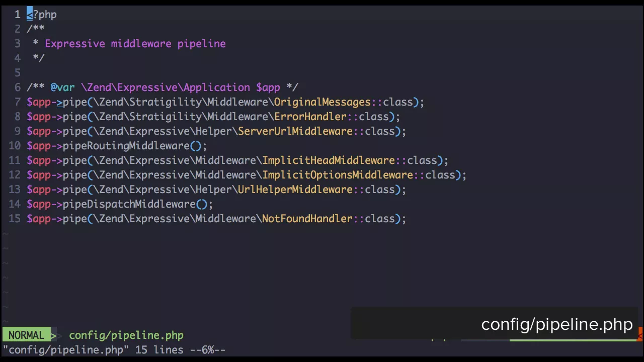Click the <?php opening tag on line 1
The width and height of the screenshot is (644, 362).
42,15
